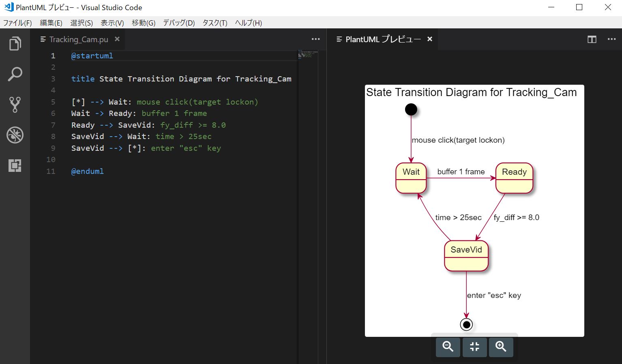Split the PlantUML preview editor
Image resolution: width=622 pixels, height=364 pixels.
click(x=592, y=39)
